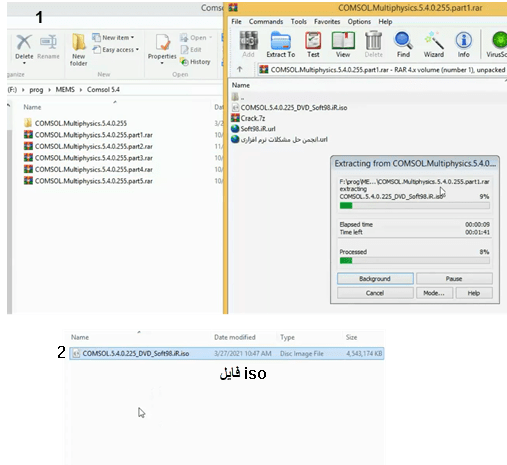Viewport: 507px width, 465px height.
Task: Click the Edit item in Explorer ribbon
Action: (191, 50)
